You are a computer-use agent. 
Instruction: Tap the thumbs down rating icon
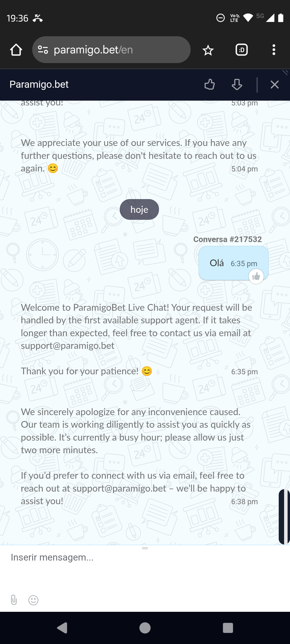(237, 85)
